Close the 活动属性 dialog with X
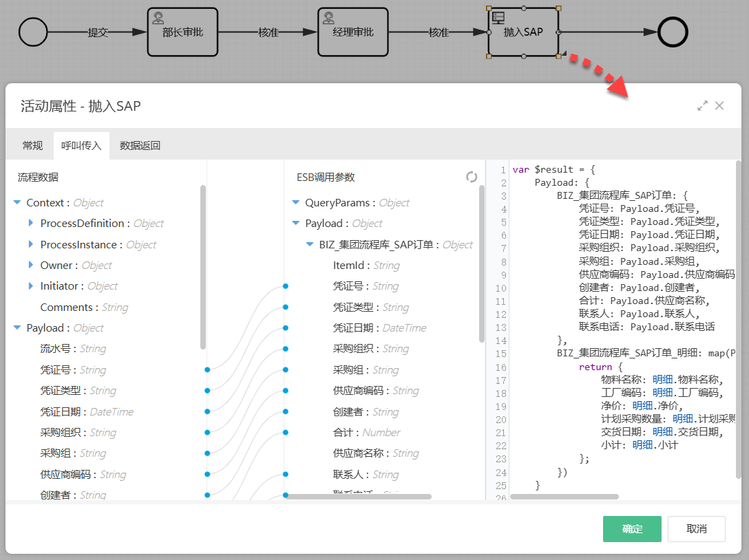The width and height of the screenshot is (749, 560). [719, 105]
